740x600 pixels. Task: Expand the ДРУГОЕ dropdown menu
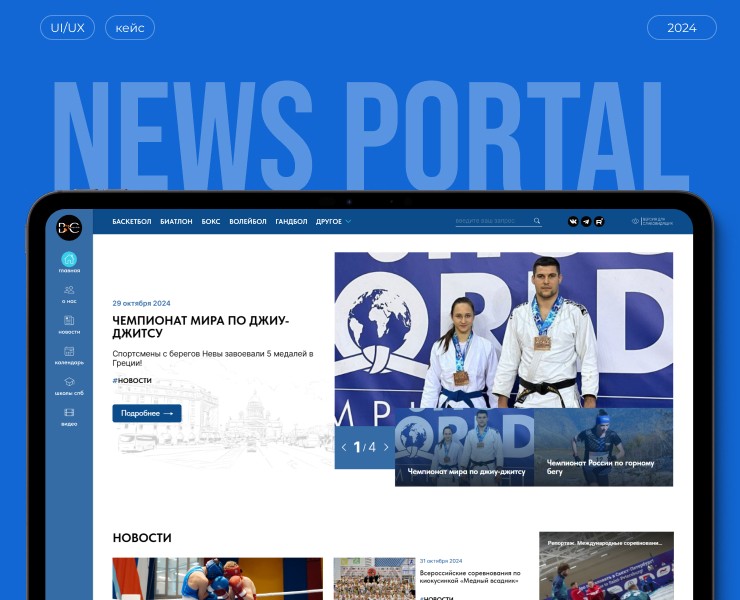point(333,221)
